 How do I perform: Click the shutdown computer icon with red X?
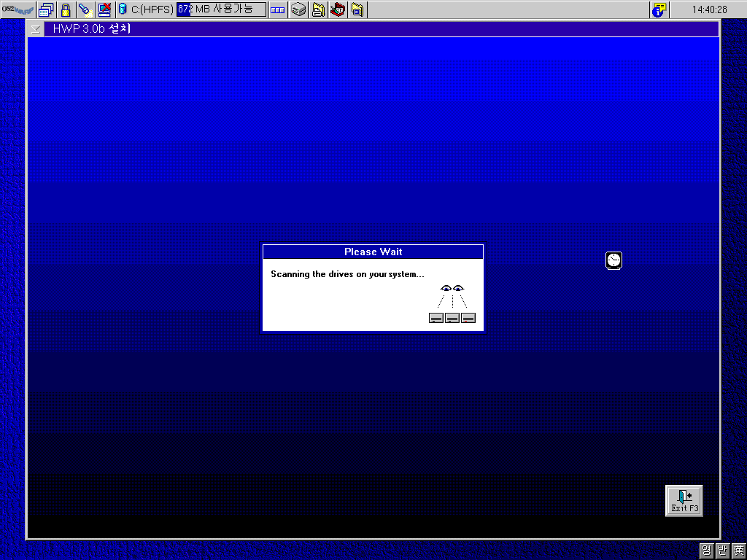click(104, 9)
